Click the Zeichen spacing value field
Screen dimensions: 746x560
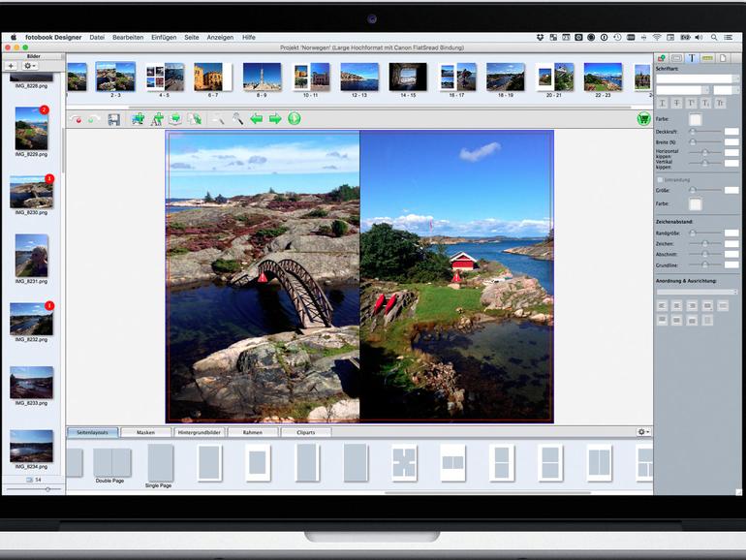(731, 243)
